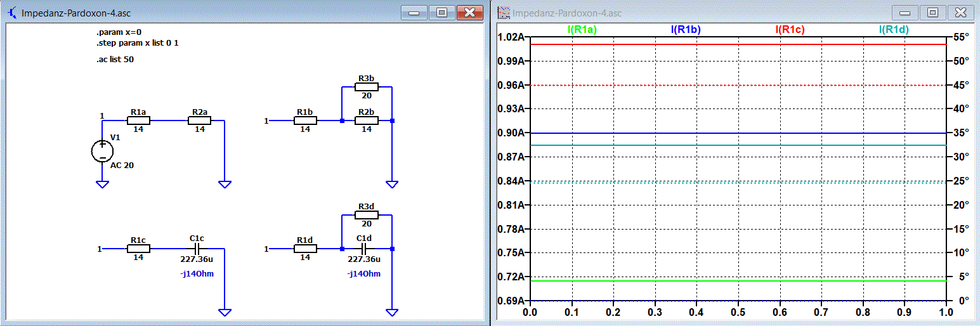Click the I(R1c) trace label
980x326 pixels.
(790, 29)
